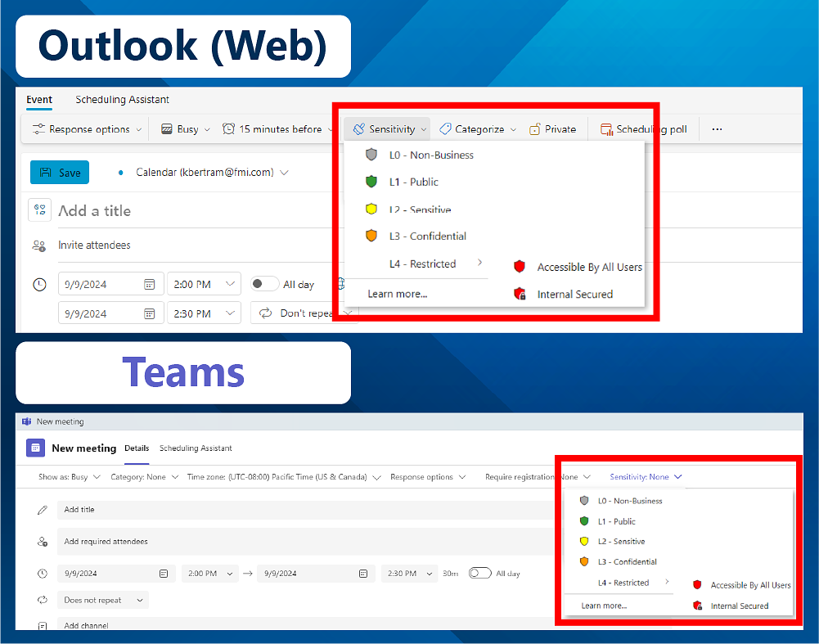Toggle the All day switch in Teams

480,573
